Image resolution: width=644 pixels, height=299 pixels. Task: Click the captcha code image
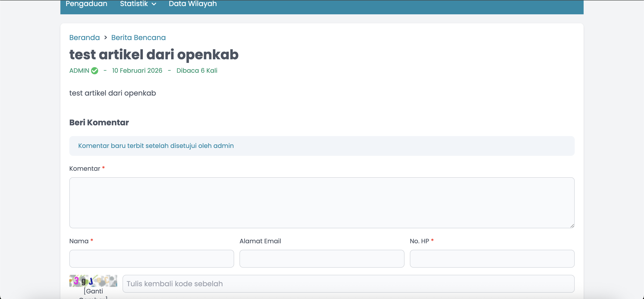(93, 281)
